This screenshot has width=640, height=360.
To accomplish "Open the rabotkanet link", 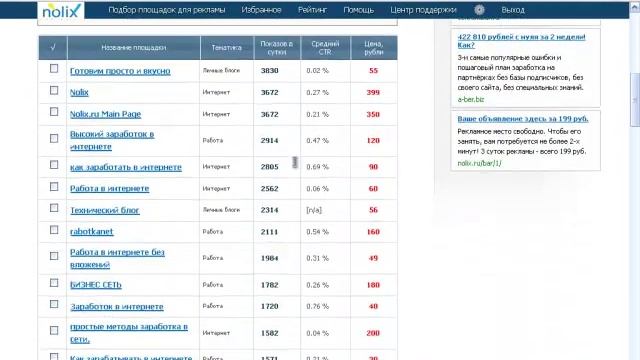I will (x=91, y=231).
